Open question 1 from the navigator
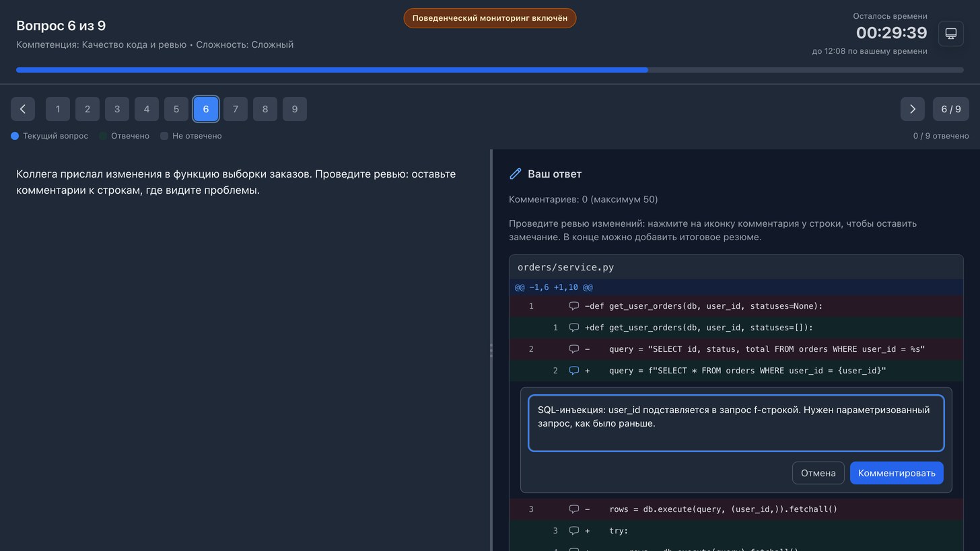This screenshot has width=980, height=551. click(58, 109)
